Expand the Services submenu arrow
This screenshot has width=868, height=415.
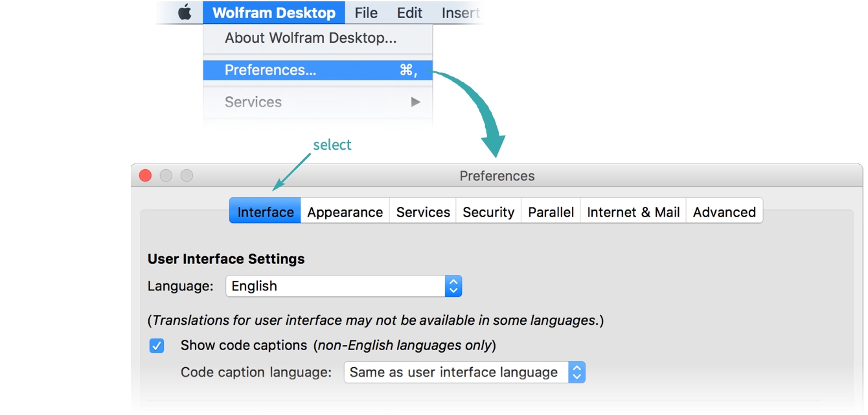[415, 102]
